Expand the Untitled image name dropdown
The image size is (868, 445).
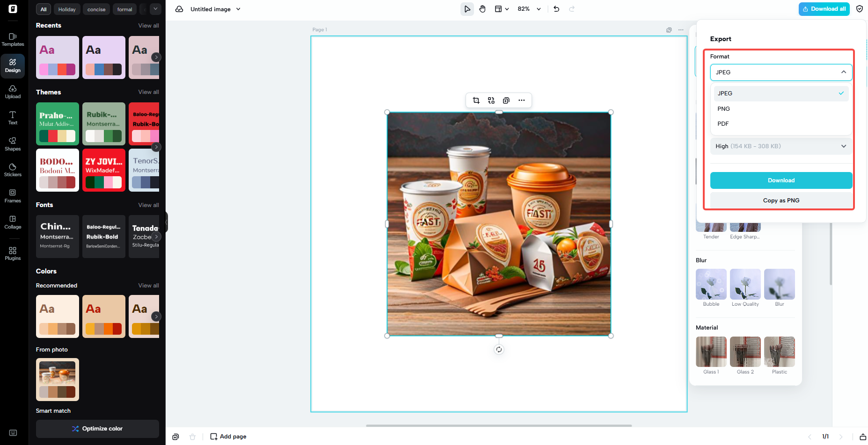coord(238,9)
